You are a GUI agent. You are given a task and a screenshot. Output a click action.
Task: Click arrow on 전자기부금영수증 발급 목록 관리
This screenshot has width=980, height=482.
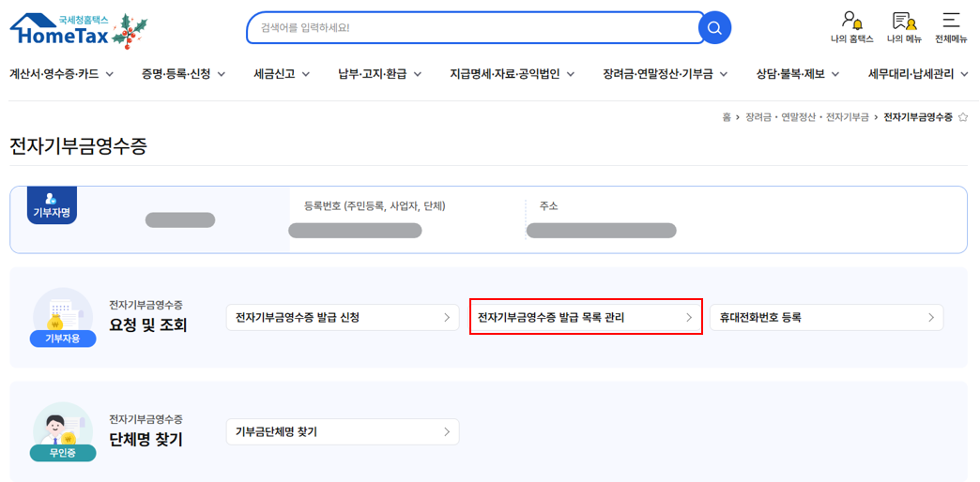689,317
